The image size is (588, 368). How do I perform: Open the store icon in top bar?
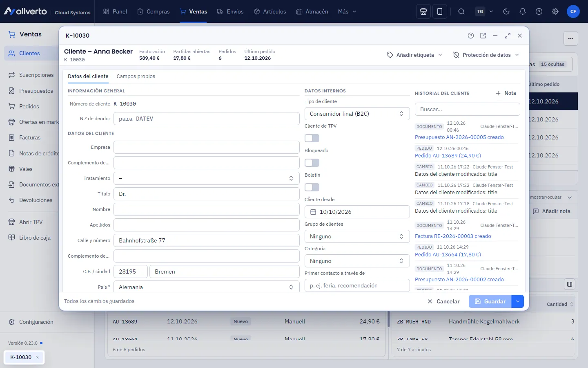423,11
